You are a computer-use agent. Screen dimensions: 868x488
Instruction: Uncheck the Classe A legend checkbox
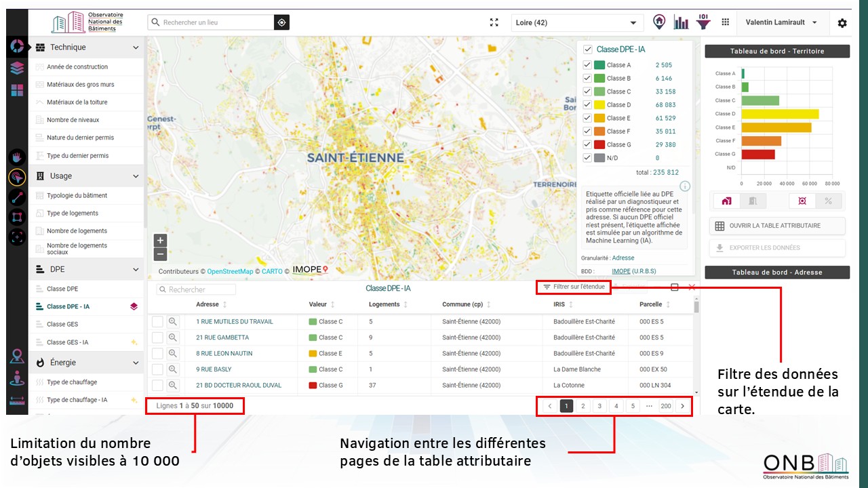click(x=587, y=65)
